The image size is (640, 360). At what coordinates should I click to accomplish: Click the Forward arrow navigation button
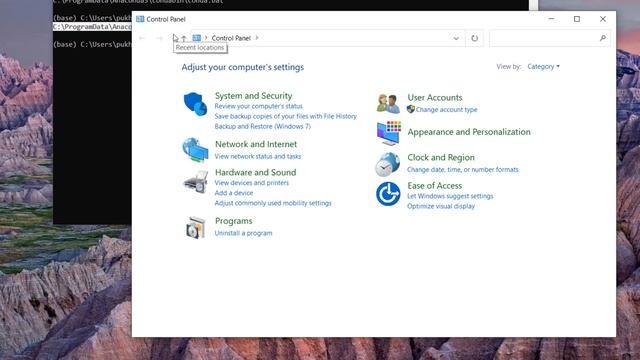pyautogui.click(x=159, y=38)
